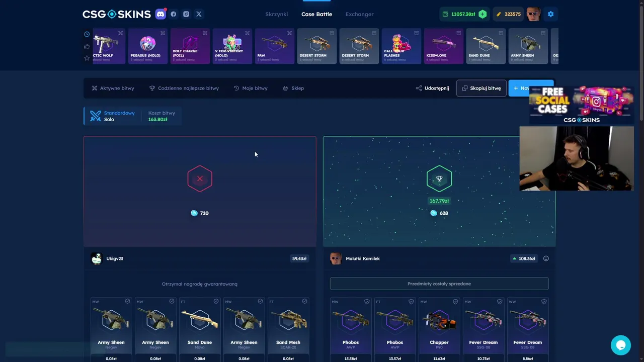
Task: Open the Paw drop in feed
Action: click(x=275, y=46)
